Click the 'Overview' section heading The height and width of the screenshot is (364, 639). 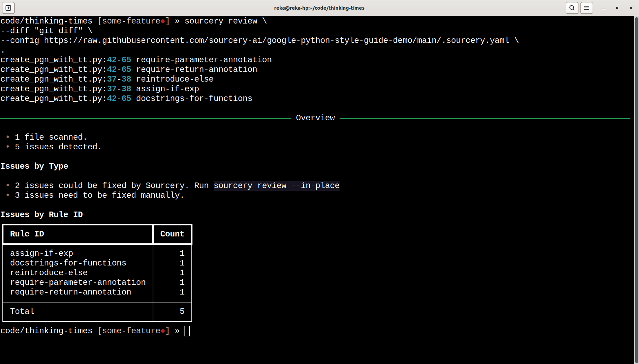(x=315, y=118)
